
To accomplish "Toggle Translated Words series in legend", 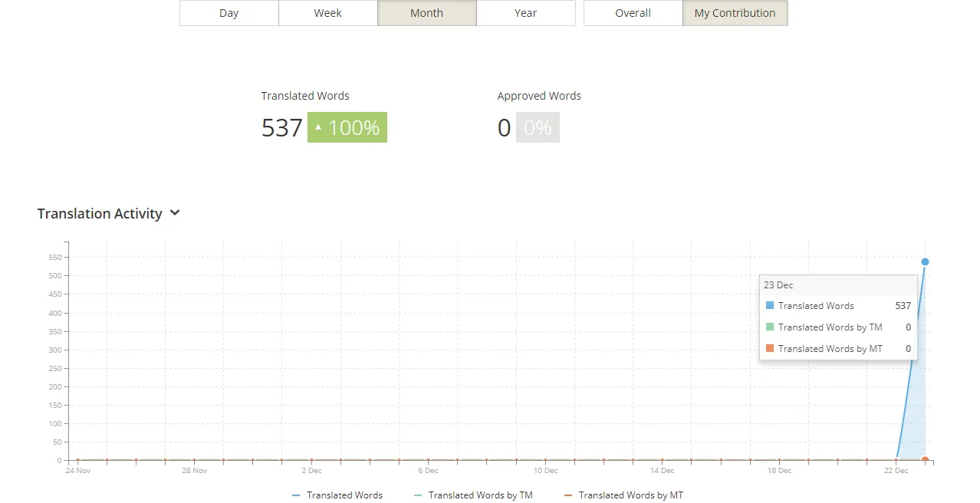I will [x=337, y=495].
